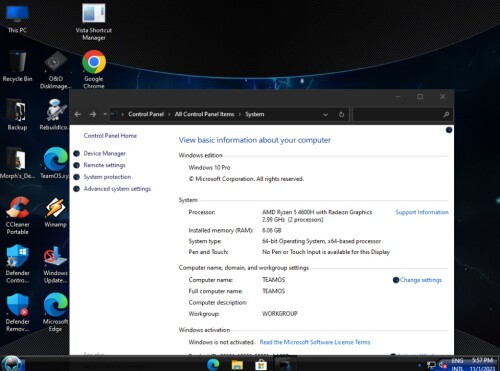500x371 pixels.
Task: Click ENG INTL language indicator
Action: [x=457, y=364]
